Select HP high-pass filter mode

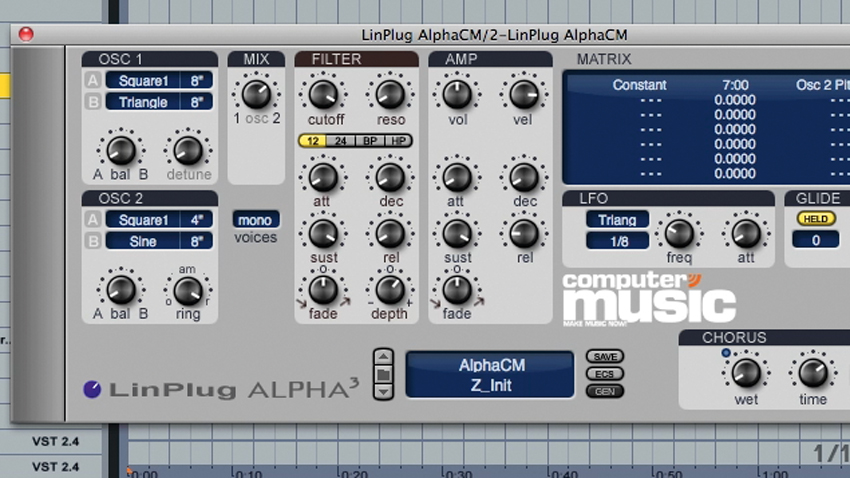[x=398, y=141]
